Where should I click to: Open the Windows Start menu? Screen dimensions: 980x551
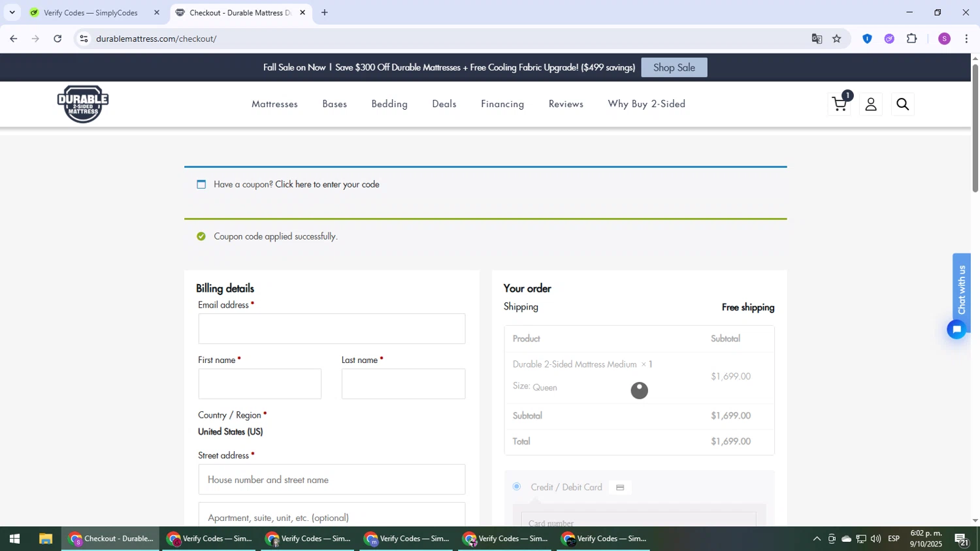click(x=14, y=539)
